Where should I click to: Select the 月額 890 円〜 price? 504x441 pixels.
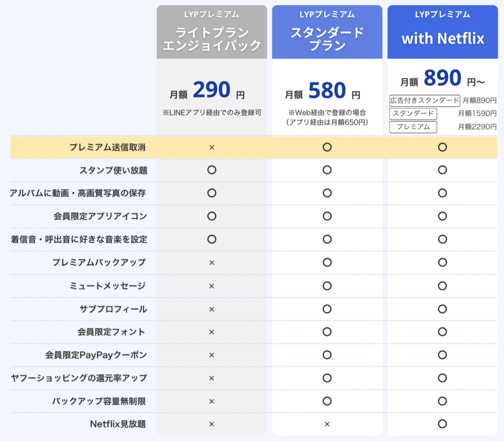(442, 78)
